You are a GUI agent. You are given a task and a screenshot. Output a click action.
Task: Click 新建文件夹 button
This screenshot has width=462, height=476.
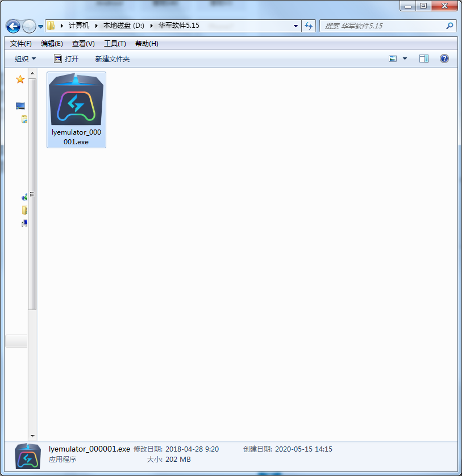pos(113,59)
